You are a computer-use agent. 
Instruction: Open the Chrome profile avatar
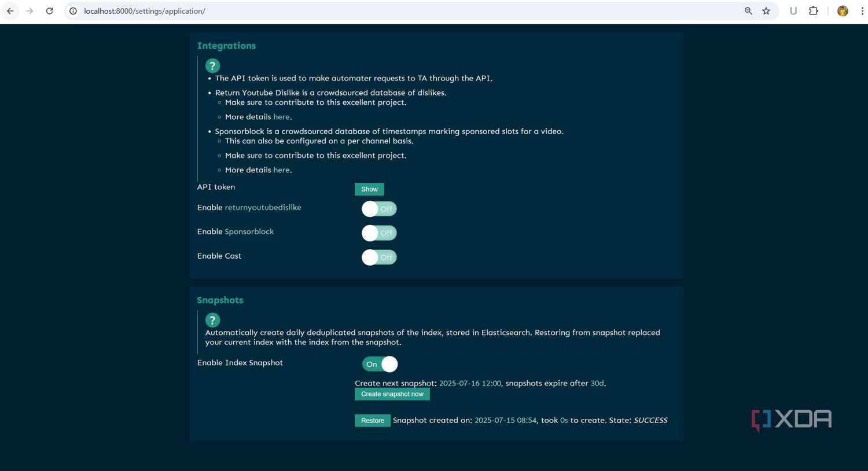(843, 11)
